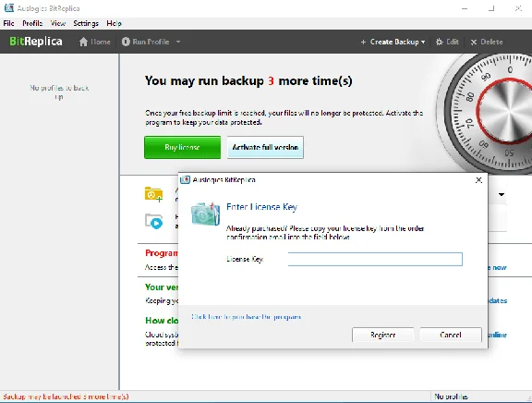532x403 pixels.
Task: Click the yellow add-profile folder icon
Action: pos(153,194)
